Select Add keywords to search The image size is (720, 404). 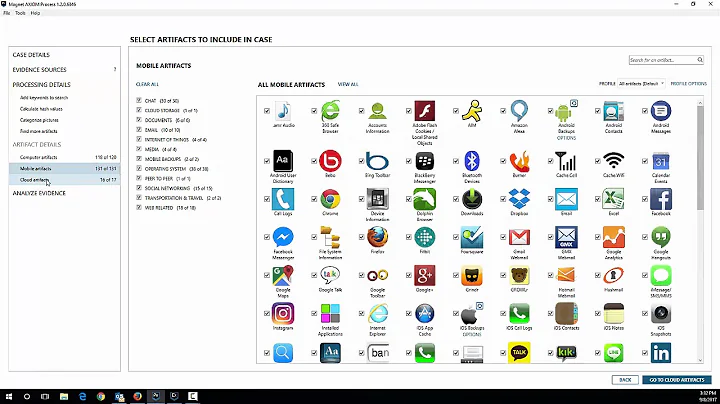click(x=44, y=97)
